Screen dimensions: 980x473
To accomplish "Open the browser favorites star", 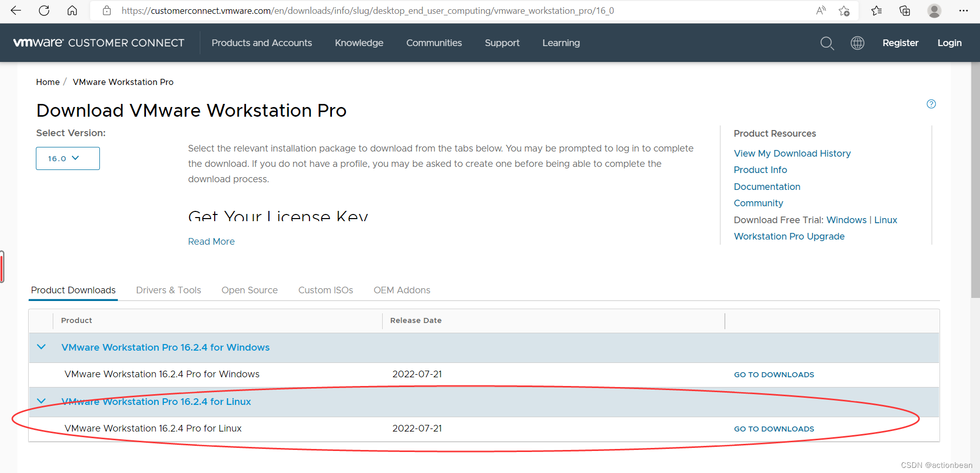I will click(877, 10).
